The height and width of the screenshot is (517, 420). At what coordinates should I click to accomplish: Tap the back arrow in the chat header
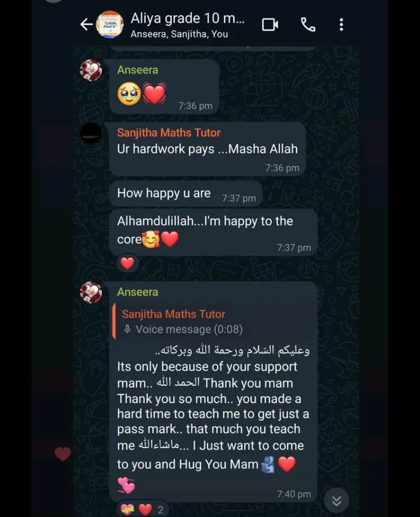(87, 24)
